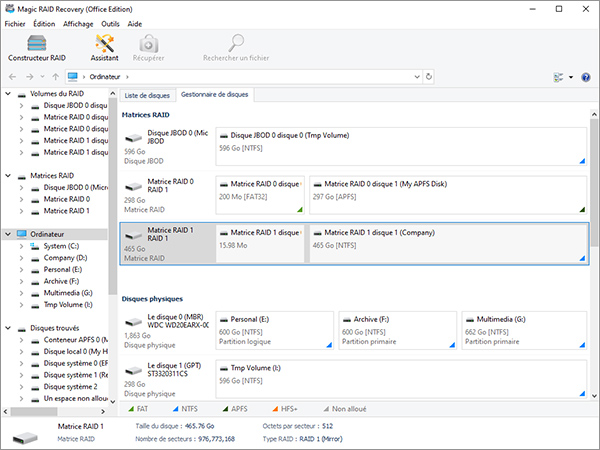Select Disque JBOD 0 Tmp Volume partition
The width and height of the screenshot is (600, 450).
[401, 147]
